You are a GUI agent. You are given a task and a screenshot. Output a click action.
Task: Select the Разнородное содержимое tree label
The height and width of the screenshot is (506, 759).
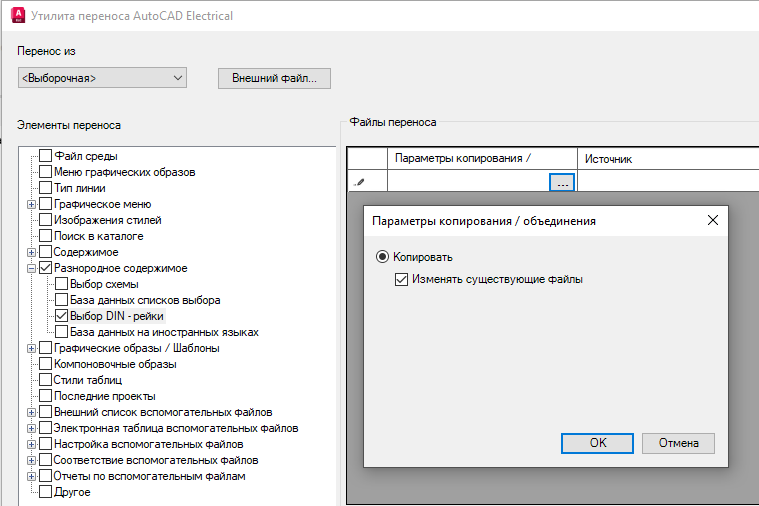[x=121, y=268]
